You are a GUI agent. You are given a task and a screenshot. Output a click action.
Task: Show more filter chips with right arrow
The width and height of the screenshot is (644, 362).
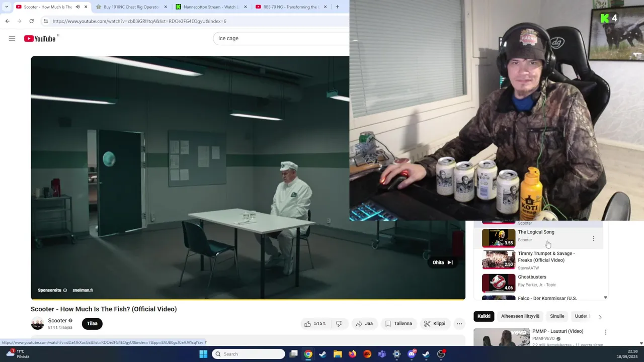point(600,317)
